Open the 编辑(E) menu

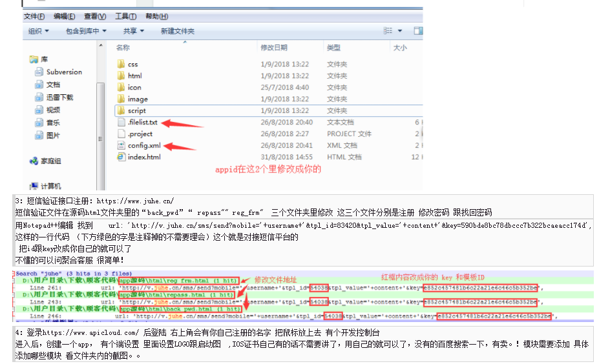[x=64, y=16]
